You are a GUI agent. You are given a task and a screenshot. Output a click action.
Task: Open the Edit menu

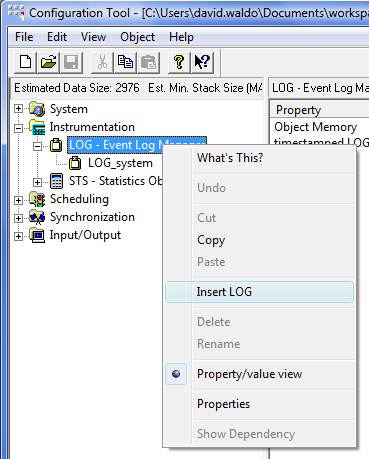57,37
